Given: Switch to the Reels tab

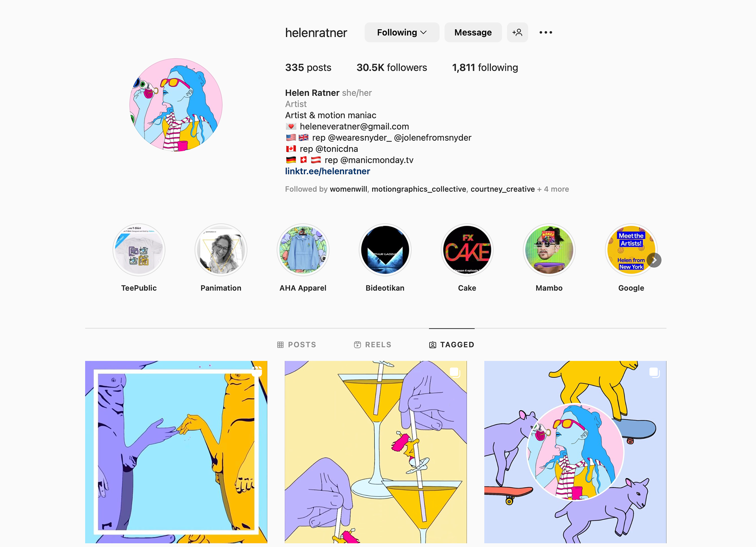Looking at the screenshot, I should pos(372,345).
